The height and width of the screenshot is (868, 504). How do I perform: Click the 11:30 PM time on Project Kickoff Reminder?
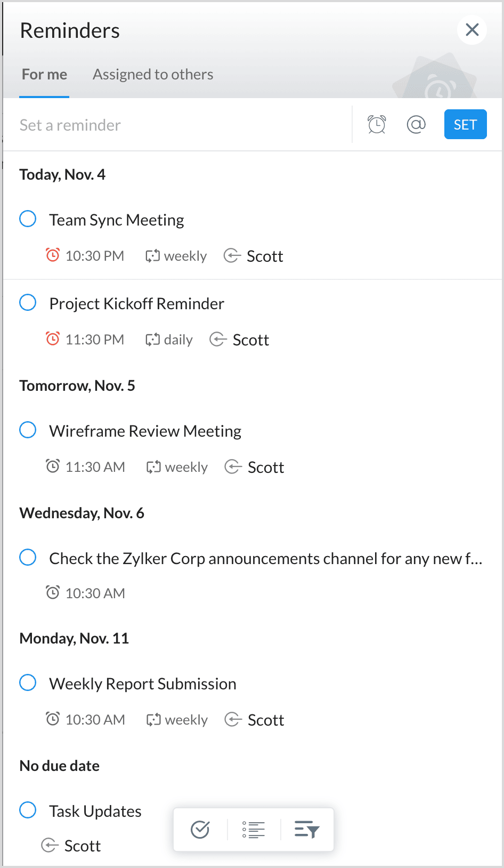pyautogui.click(x=94, y=340)
